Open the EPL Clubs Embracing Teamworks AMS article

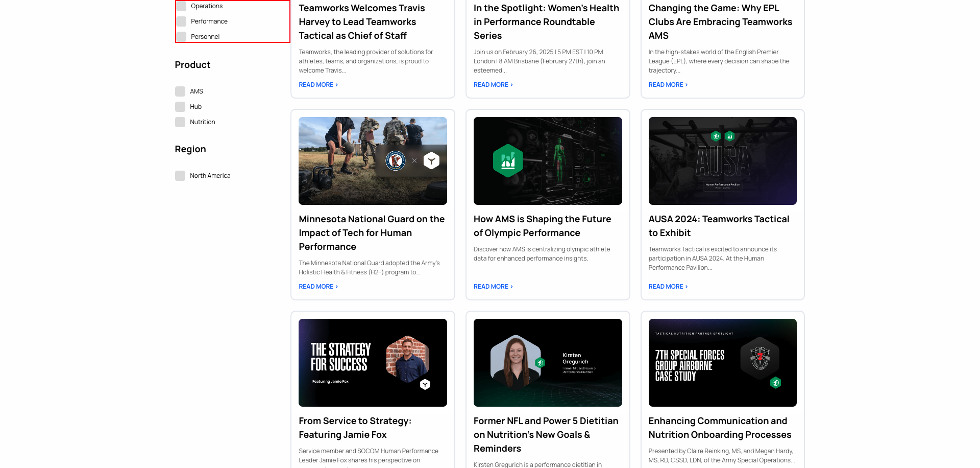(x=720, y=21)
